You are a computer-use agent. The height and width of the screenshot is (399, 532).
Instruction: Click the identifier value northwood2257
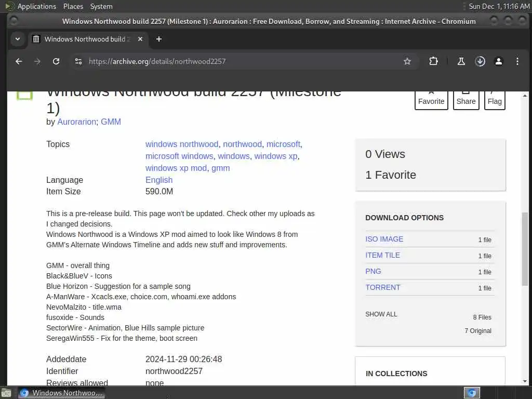coord(174,371)
